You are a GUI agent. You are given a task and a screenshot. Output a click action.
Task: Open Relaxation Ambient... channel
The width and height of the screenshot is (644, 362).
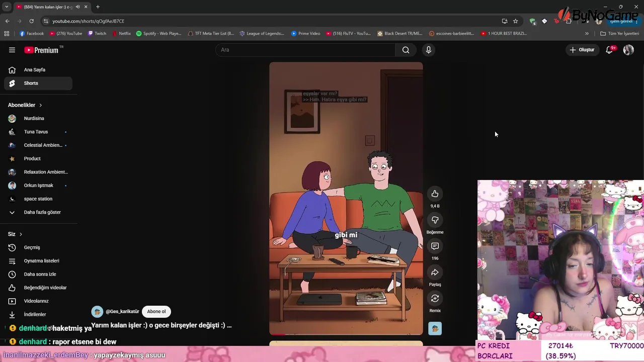tap(38, 172)
